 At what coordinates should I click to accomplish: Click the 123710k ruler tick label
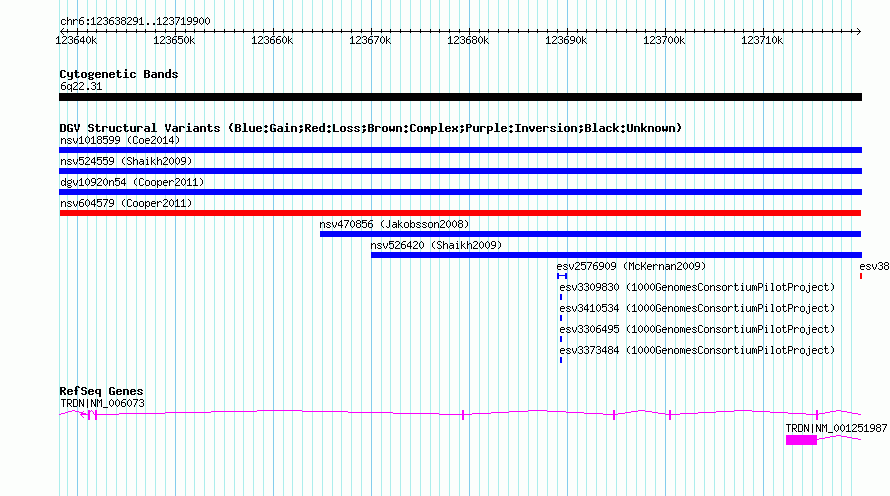(762, 40)
